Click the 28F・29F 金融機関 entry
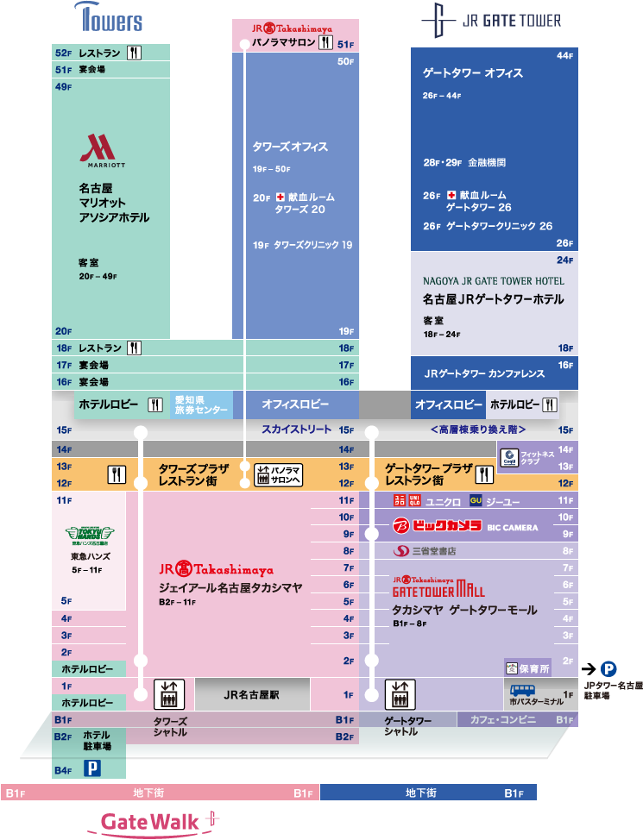 click(464, 162)
